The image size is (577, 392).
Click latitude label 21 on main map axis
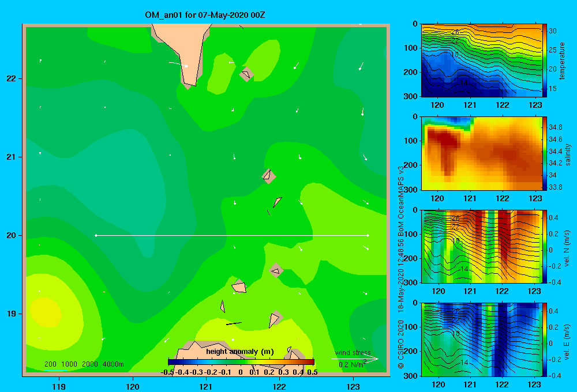(x=12, y=157)
